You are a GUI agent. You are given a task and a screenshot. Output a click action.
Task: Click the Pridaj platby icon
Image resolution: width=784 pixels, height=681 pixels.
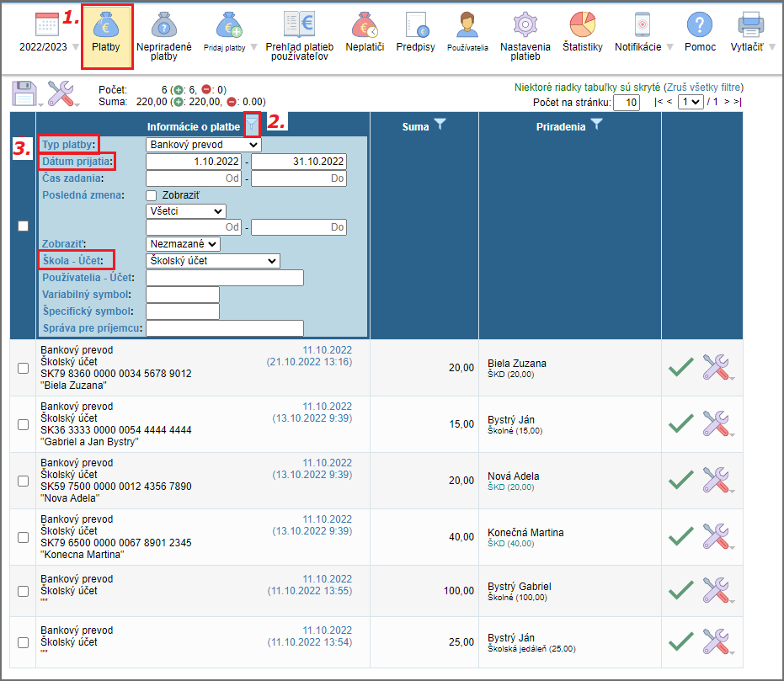pyautogui.click(x=230, y=25)
